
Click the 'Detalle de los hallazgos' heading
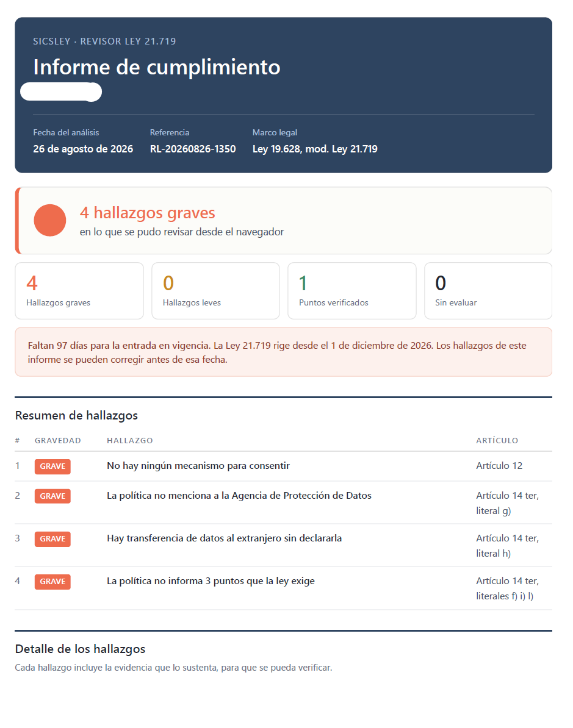pos(80,649)
